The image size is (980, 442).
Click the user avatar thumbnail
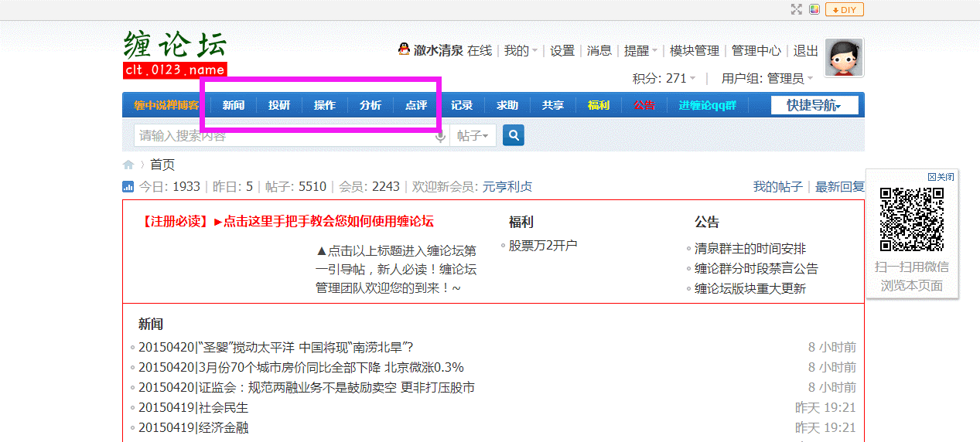coord(844,58)
